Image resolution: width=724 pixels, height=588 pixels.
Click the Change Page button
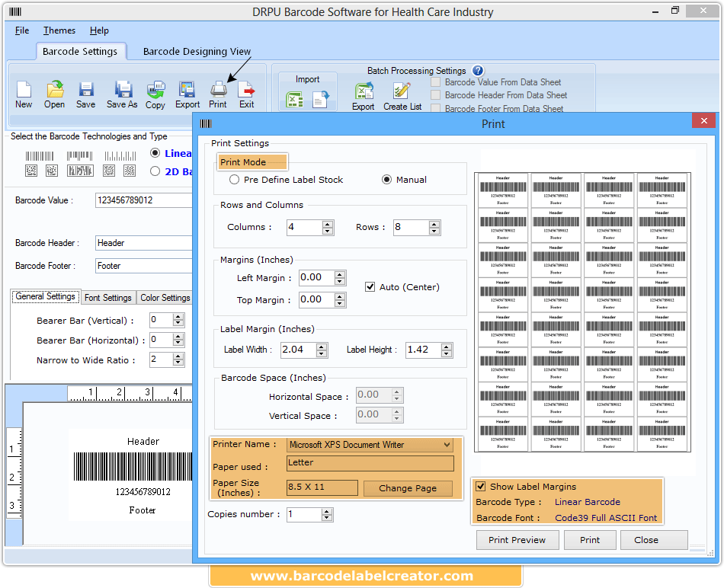(407, 488)
